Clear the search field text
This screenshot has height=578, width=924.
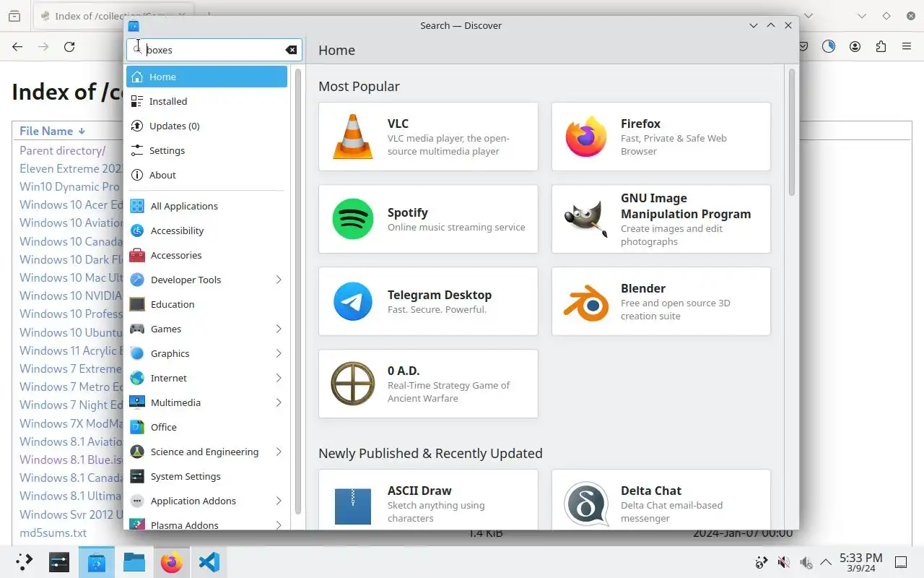click(291, 50)
